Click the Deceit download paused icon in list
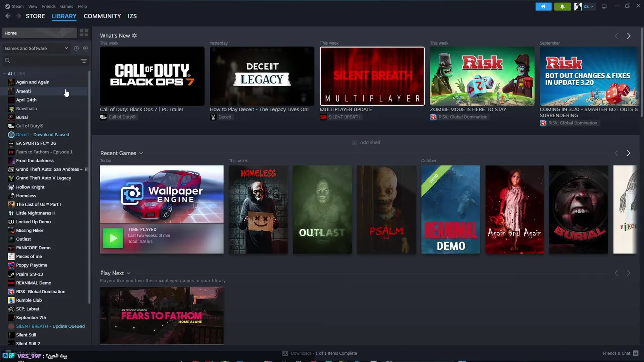This screenshot has width=644, height=362. click(11, 135)
